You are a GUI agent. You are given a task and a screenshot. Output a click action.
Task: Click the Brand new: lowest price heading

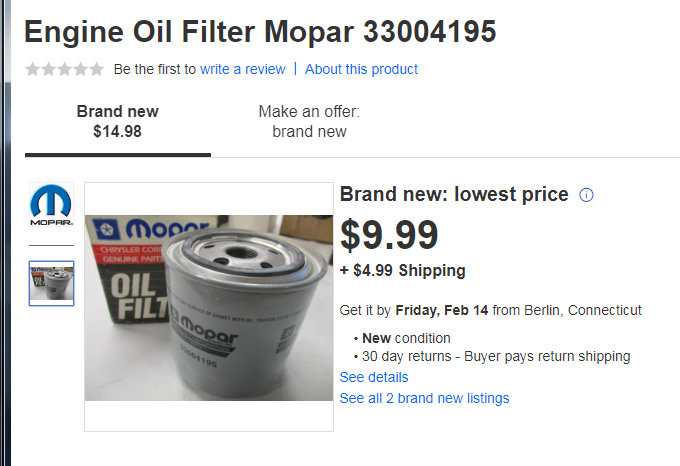(454, 195)
